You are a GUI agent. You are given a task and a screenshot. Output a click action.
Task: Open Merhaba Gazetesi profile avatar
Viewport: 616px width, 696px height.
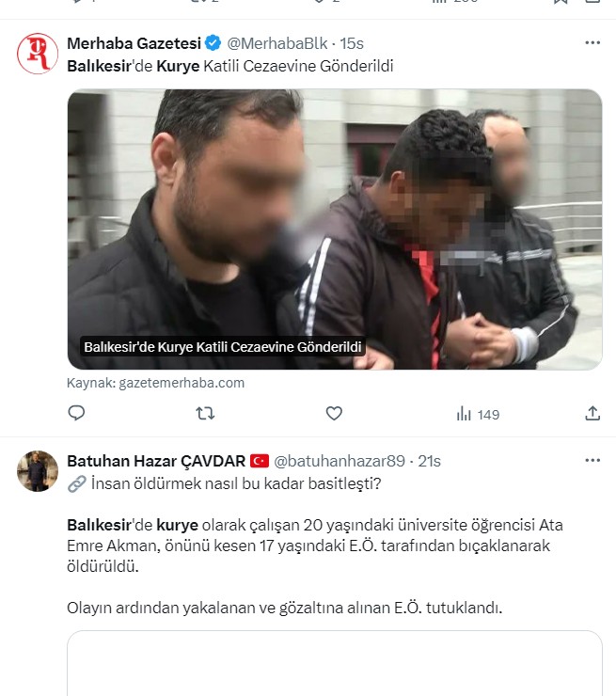point(38,54)
